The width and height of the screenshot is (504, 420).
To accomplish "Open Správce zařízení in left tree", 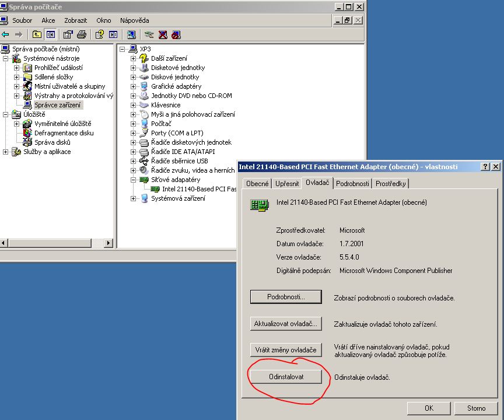I will 58,105.
